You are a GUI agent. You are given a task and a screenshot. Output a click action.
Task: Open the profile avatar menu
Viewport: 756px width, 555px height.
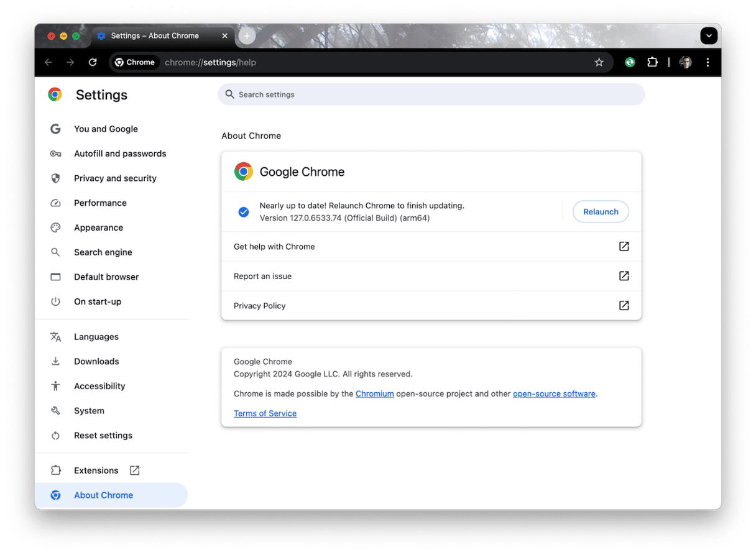685,62
